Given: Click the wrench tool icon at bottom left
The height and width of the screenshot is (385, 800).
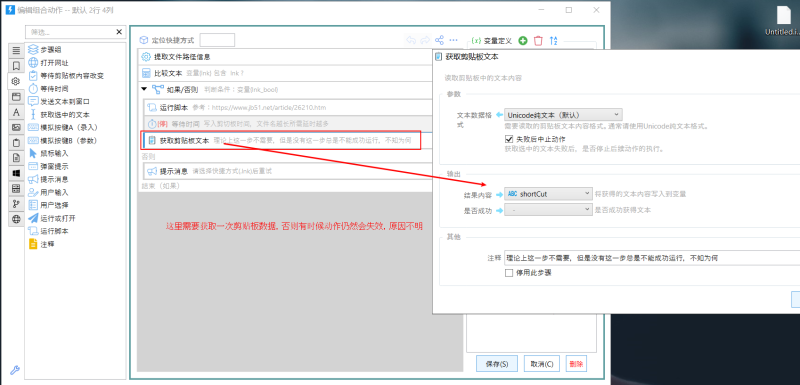Looking at the screenshot, I should click(15, 370).
